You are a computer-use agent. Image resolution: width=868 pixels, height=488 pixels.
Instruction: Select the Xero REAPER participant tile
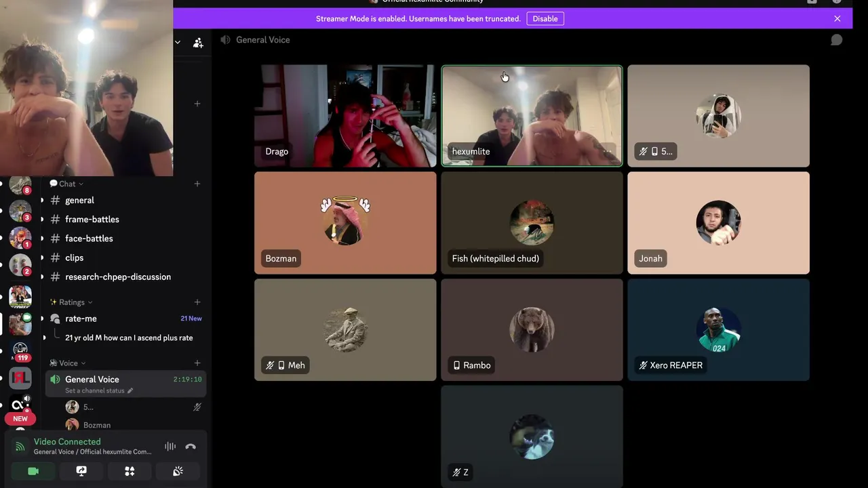coord(718,330)
